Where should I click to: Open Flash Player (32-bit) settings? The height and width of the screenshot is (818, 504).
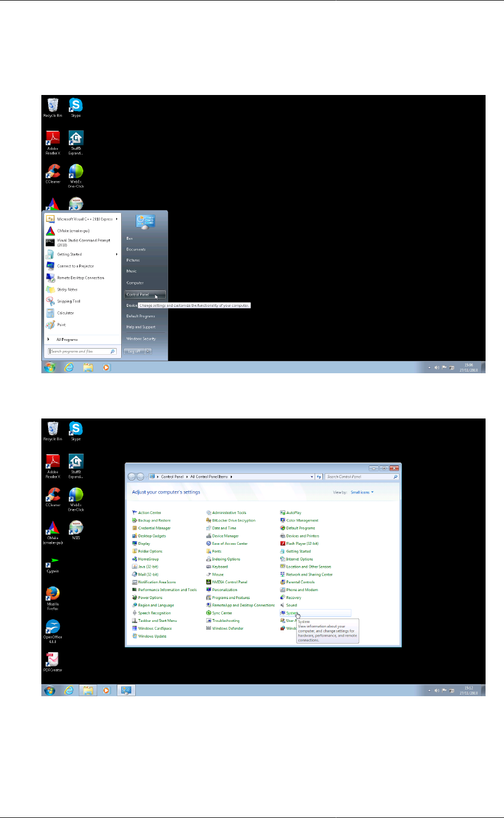[x=299, y=544]
